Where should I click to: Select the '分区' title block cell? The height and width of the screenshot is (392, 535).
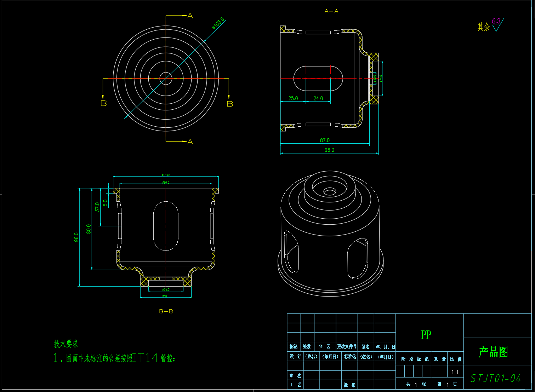(325, 347)
